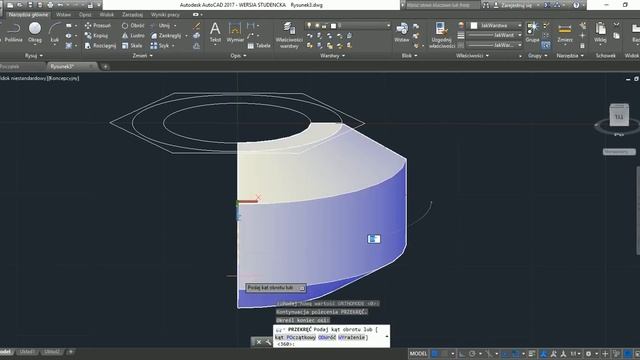The image size is (640, 360).
Task: Expand the Warstwy panel
Action: tap(332, 56)
